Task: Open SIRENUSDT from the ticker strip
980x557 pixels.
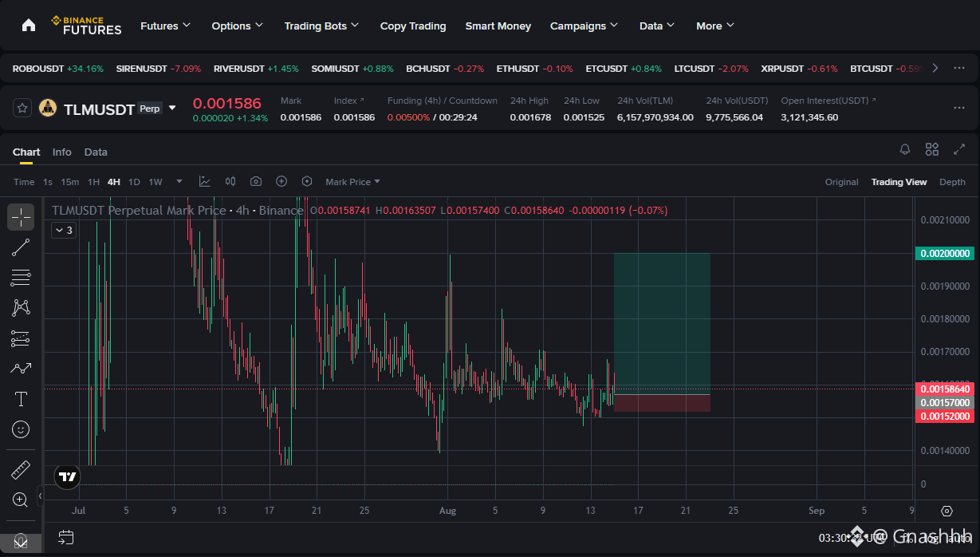Action: [159, 69]
